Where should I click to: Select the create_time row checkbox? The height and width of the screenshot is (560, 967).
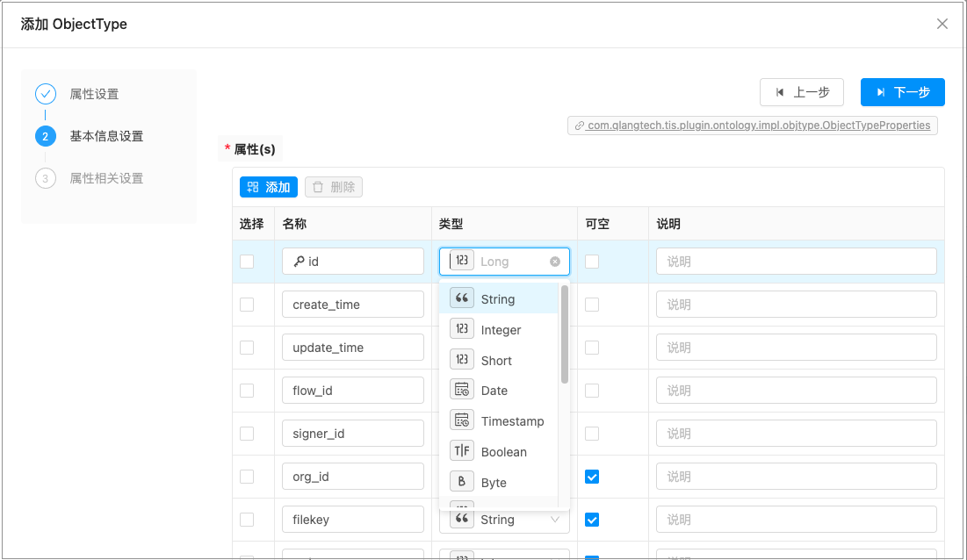click(247, 305)
